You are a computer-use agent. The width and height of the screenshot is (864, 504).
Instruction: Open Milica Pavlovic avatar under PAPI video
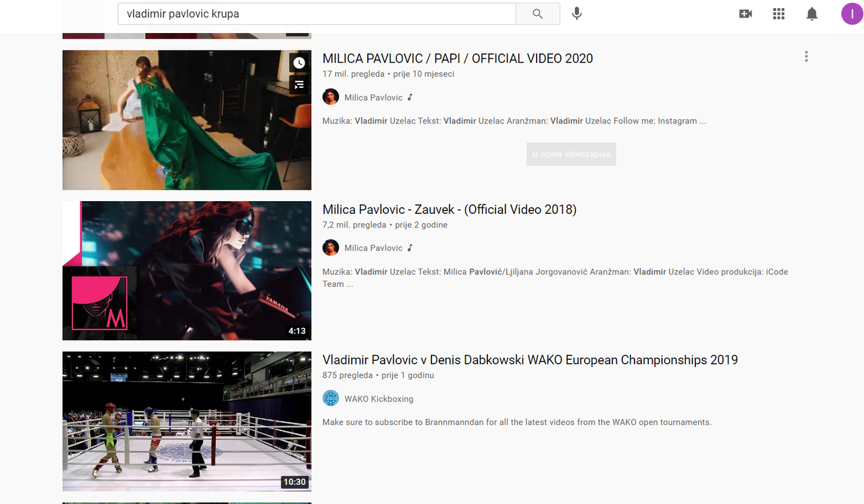[331, 97]
